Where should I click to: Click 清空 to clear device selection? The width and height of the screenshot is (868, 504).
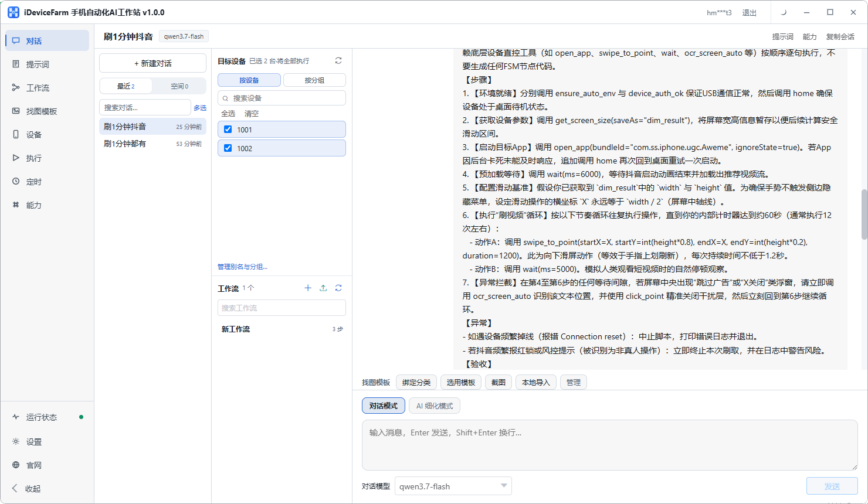tap(252, 114)
